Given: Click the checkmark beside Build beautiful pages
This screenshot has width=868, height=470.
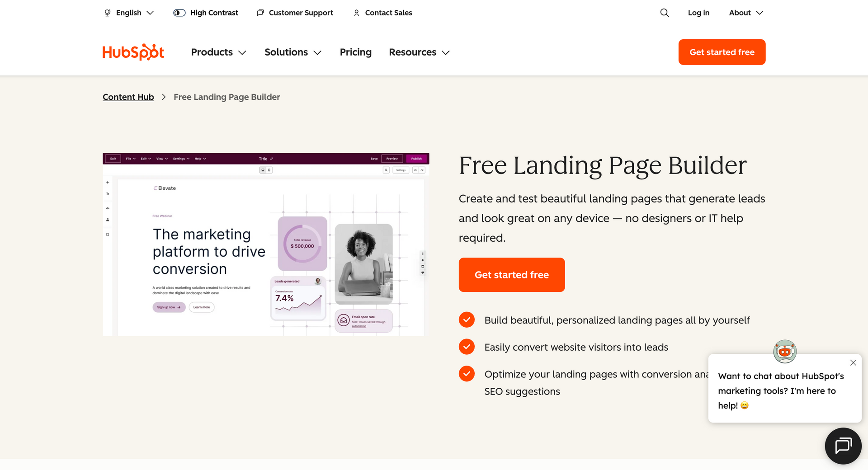Looking at the screenshot, I should pos(467,320).
